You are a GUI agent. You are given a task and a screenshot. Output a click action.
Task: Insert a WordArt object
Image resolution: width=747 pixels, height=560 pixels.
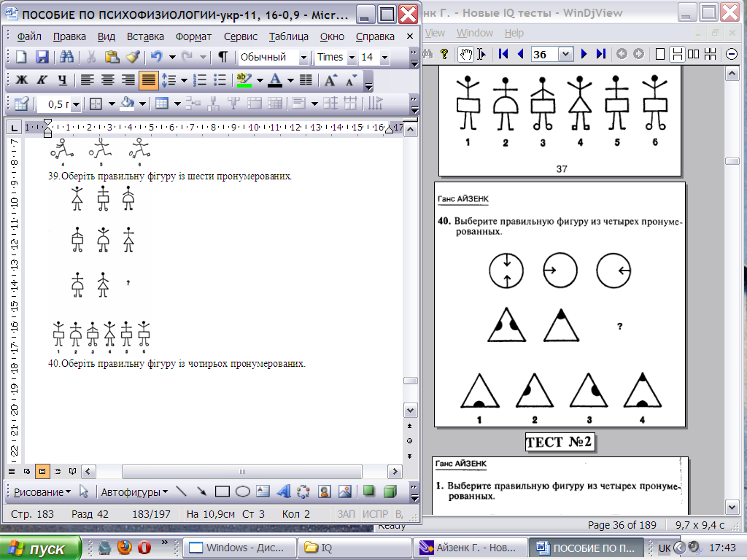point(284,491)
